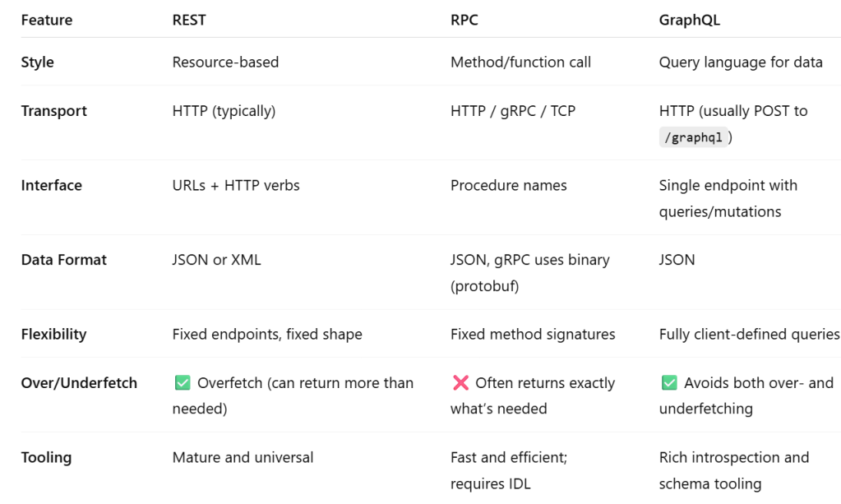Click the Flexibility row label
Viewport: 841px width, 504px height.
click(53, 335)
